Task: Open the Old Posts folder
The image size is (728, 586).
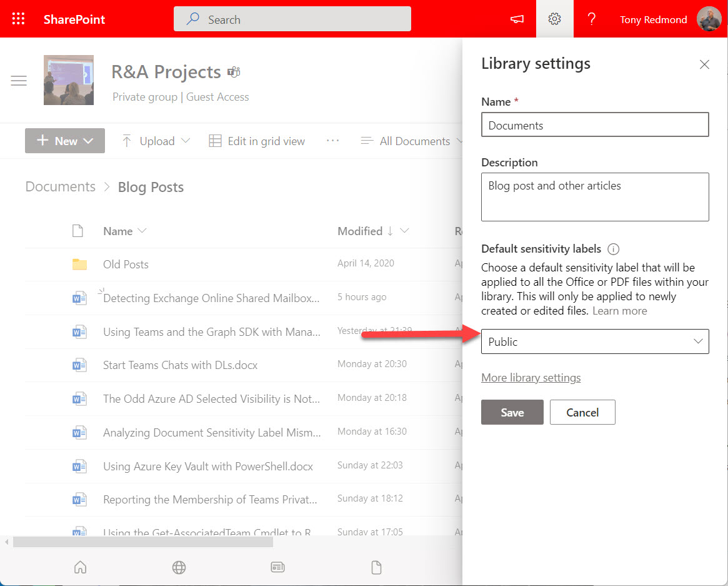Action: coord(126,265)
